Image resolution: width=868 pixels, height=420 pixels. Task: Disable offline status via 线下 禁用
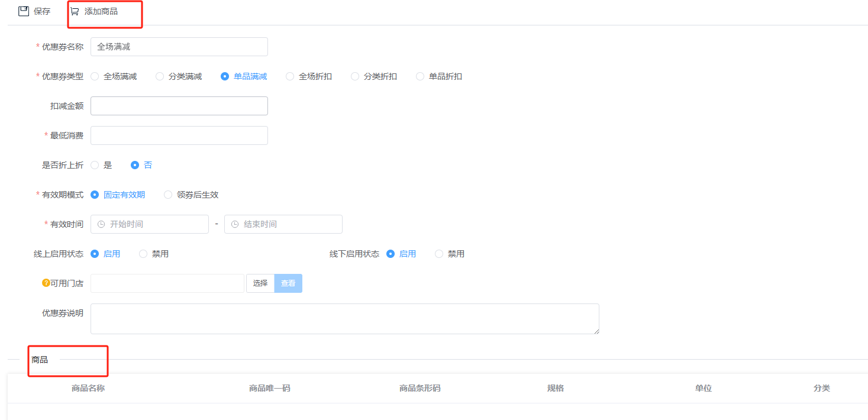click(x=439, y=254)
